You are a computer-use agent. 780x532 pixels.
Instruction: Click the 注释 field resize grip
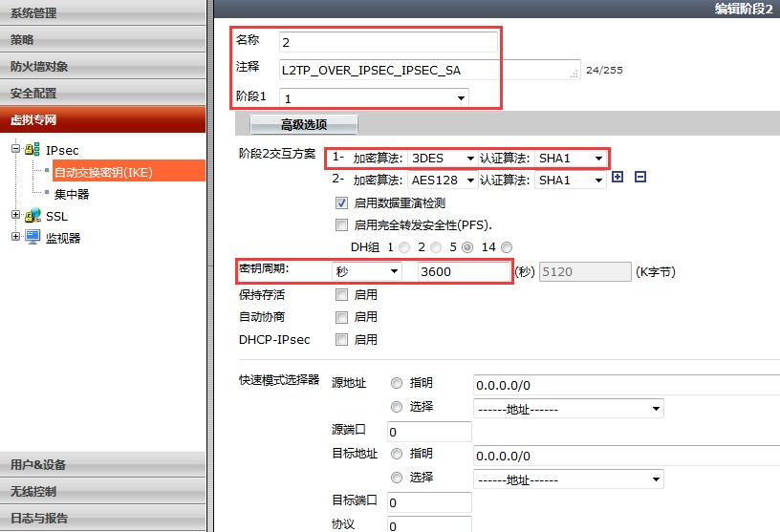(x=574, y=74)
